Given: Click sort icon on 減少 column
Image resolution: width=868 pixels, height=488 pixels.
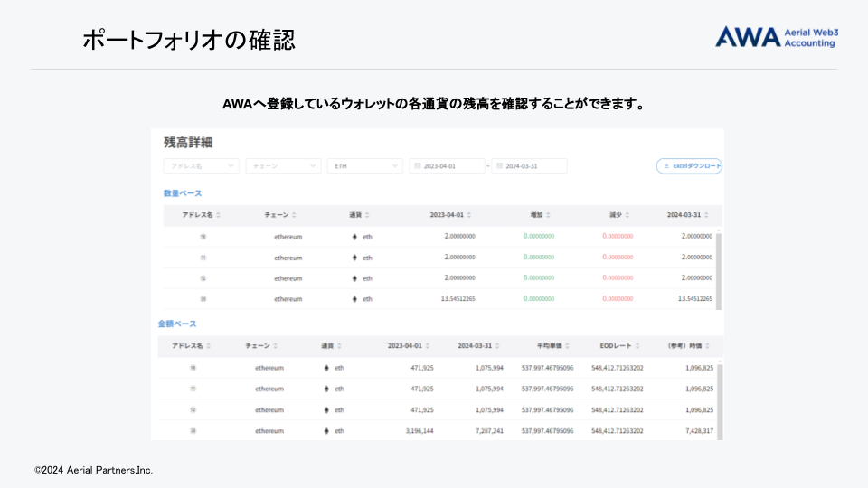Looking at the screenshot, I should coord(628,215).
